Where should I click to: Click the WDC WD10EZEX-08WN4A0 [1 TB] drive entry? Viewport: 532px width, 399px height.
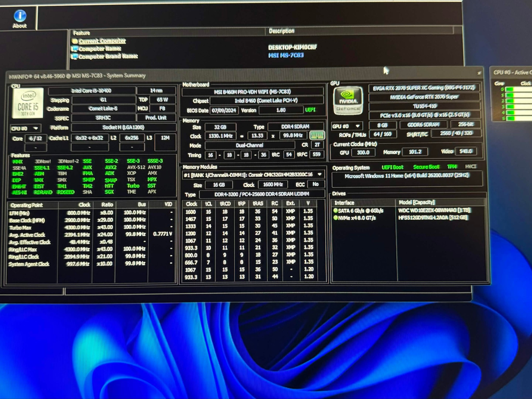coord(435,210)
